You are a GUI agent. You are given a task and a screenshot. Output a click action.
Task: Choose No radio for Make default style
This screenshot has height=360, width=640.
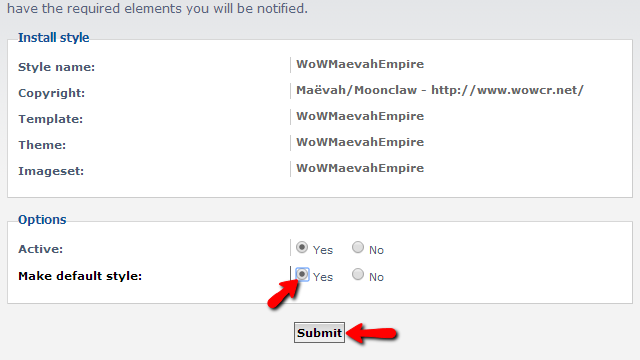pyautogui.click(x=358, y=274)
